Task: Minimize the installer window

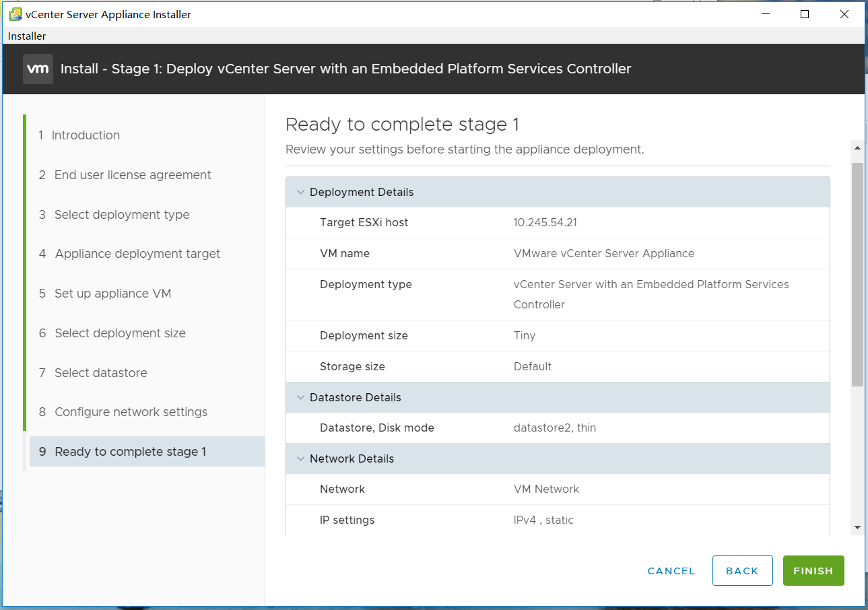Action: 764,14
